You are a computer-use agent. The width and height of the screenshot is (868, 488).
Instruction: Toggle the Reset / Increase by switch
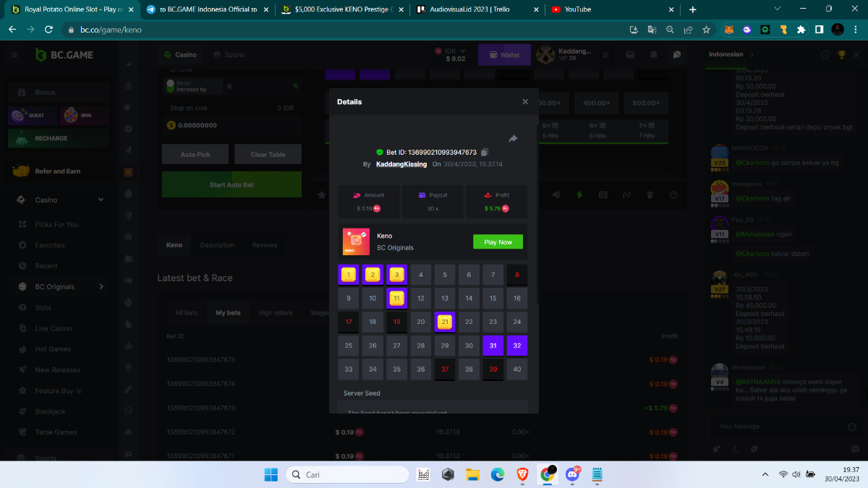tap(171, 86)
